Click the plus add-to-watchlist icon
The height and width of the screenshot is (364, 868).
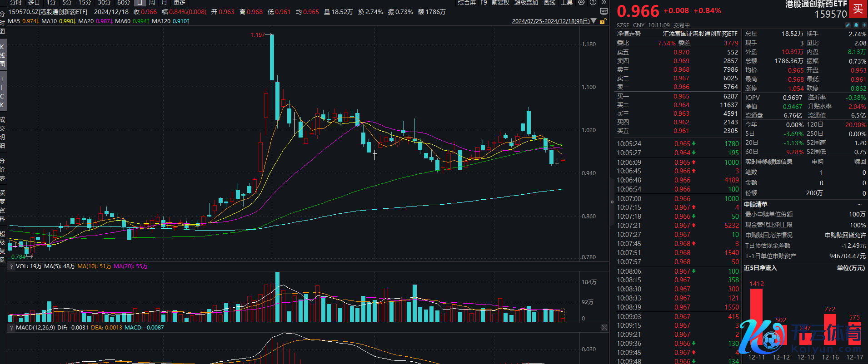point(864,25)
